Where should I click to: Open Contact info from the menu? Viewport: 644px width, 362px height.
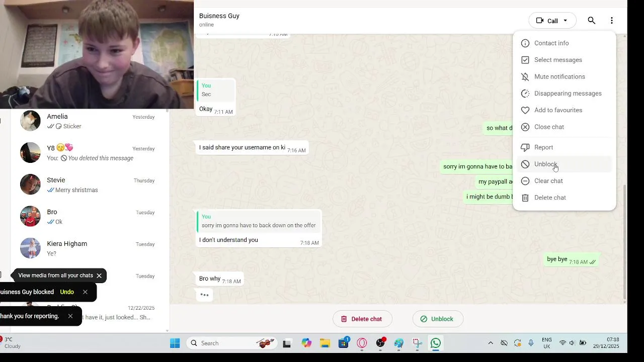pos(565,43)
